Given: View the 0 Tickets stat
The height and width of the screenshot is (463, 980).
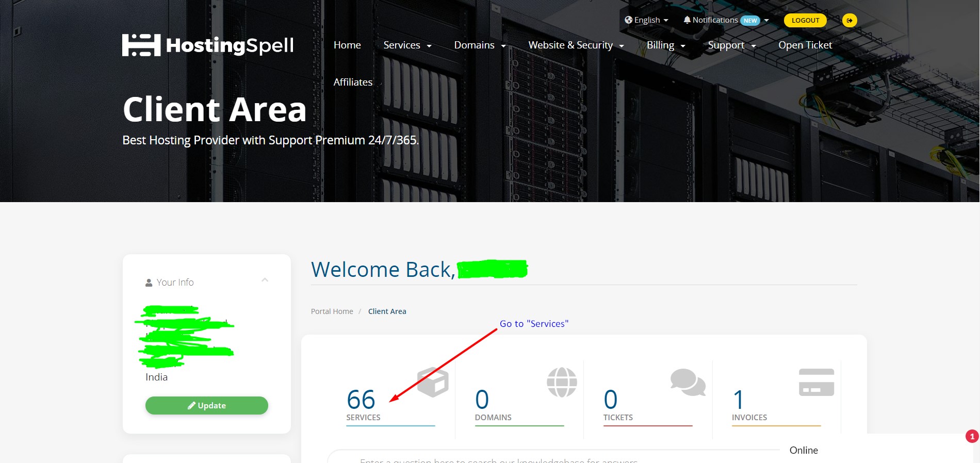Looking at the screenshot, I should point(648,406).
